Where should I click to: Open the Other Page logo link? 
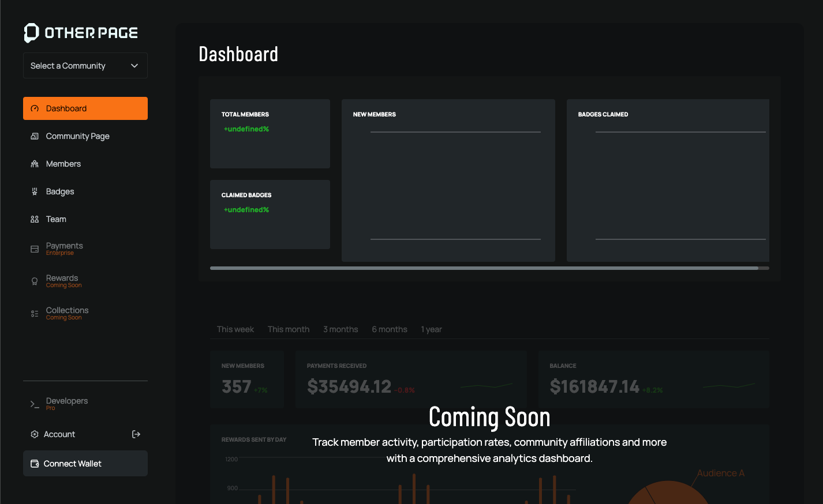point(80,32)
